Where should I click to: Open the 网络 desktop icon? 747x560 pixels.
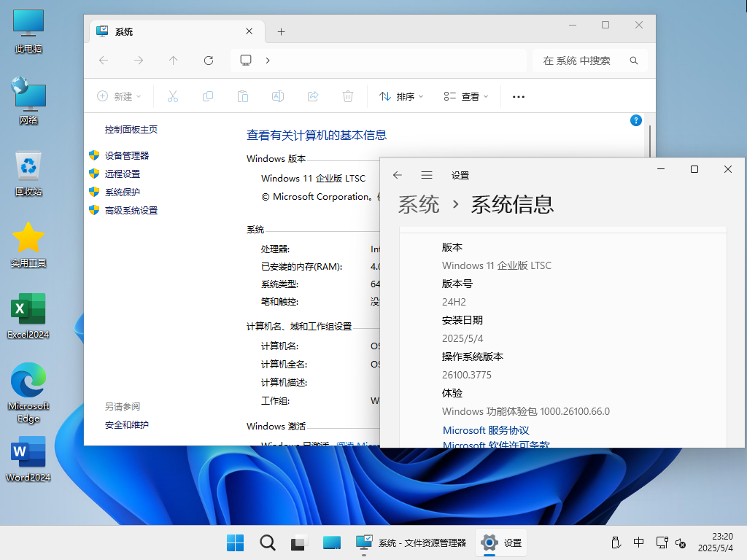tap(28, 101)
